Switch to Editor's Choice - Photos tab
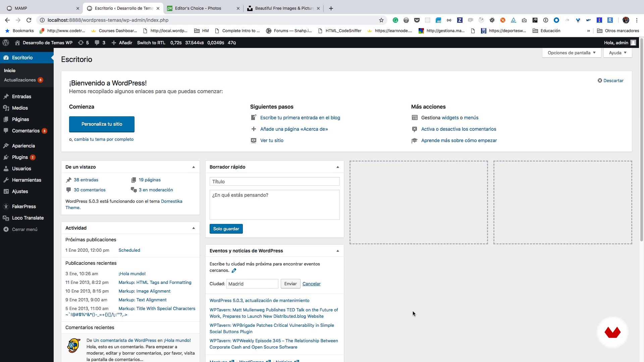Viewport: 644px width, 362px height. pos(203,8)
